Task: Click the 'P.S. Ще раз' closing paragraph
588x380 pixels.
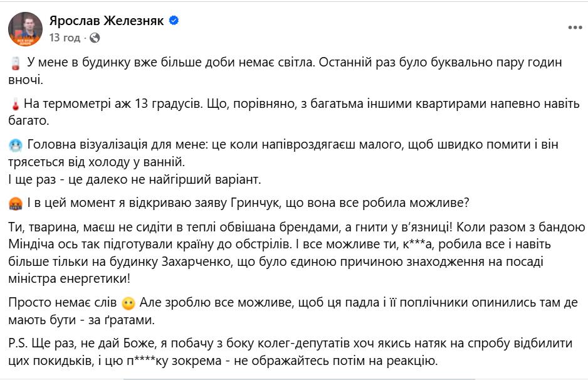Action: click(290, 352)
